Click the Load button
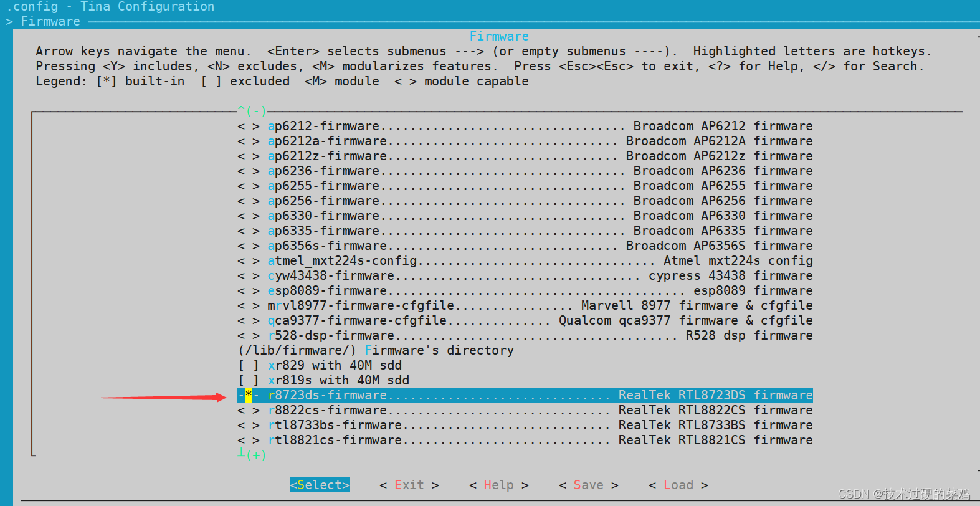This screenshot has height=506, width=980. pos(678,485)
